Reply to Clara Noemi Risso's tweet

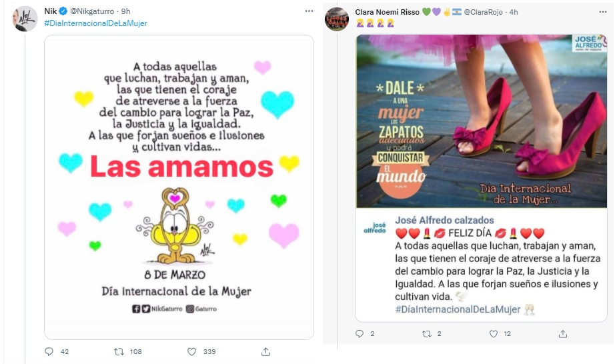360,333
